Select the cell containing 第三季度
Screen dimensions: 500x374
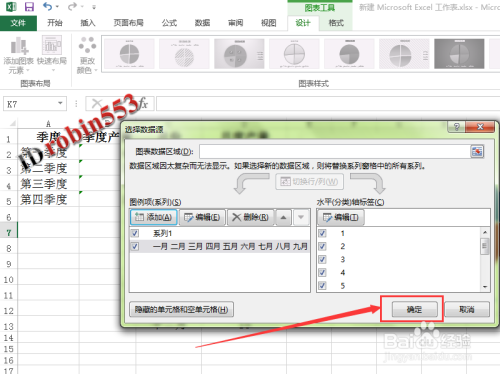(48, 184)
